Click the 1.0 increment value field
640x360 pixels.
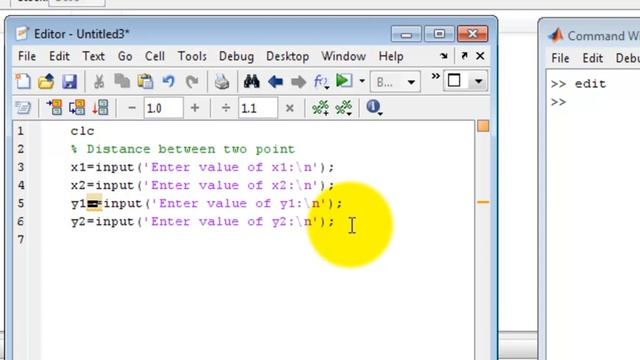(x=163, y=108)
